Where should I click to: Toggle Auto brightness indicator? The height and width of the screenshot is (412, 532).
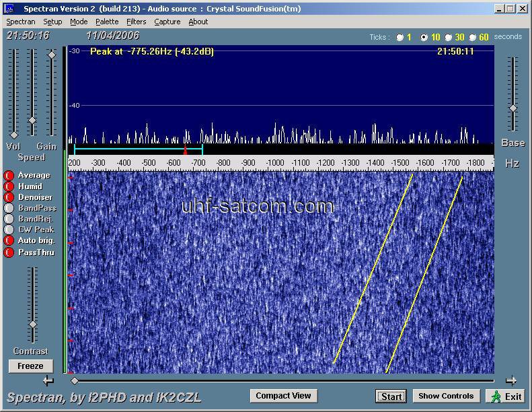[x=9, y=240]
